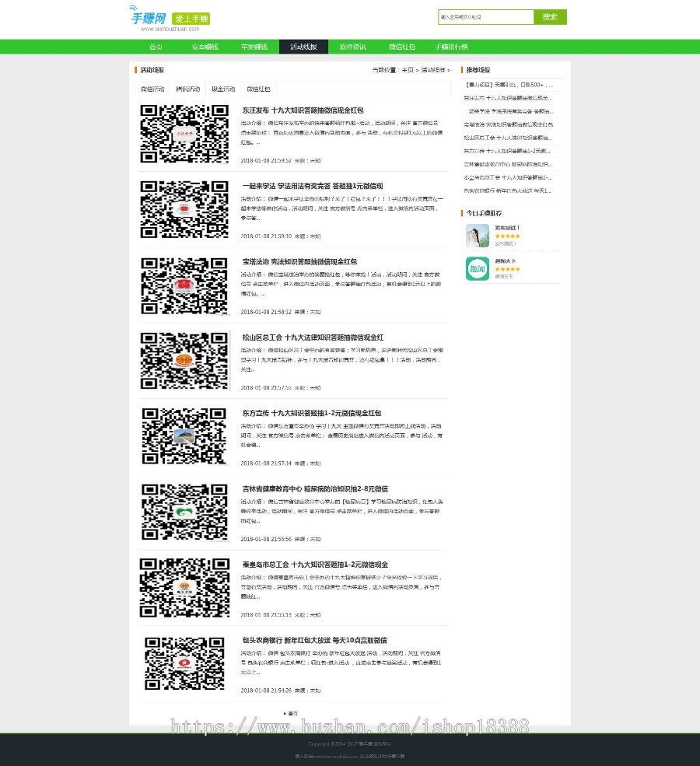Open app name 趣闻天下 in 今日手赚推荐

pos(505,261)
